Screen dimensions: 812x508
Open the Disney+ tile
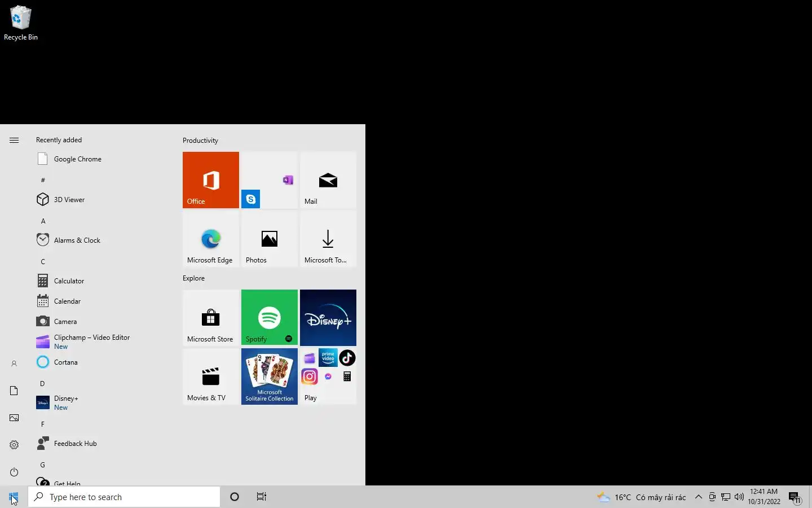[x=328, y=318]
